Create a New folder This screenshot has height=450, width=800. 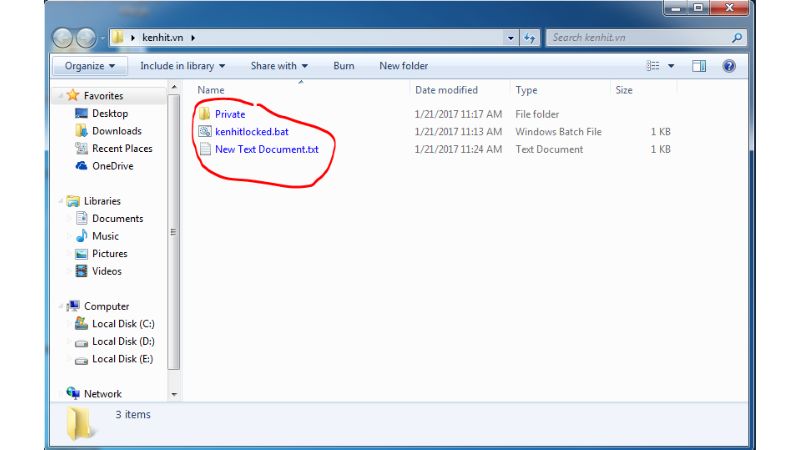pyautogui.click(x=404, y=66)
